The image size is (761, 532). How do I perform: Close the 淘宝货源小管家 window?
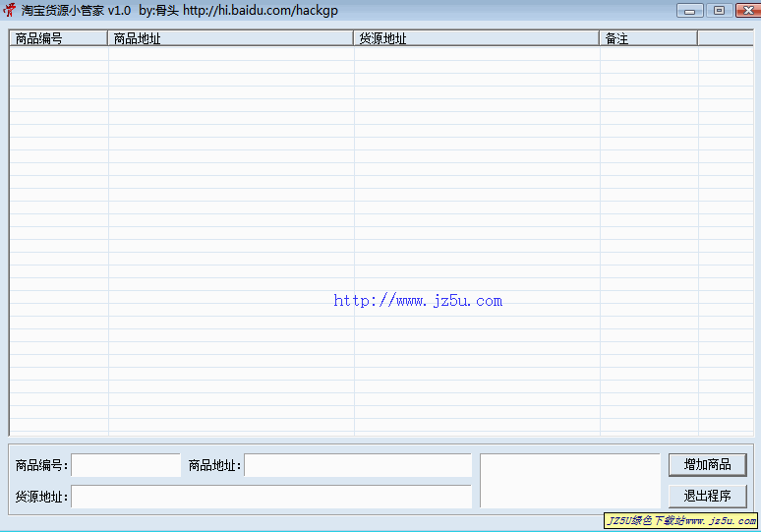(x=748, y=10)
